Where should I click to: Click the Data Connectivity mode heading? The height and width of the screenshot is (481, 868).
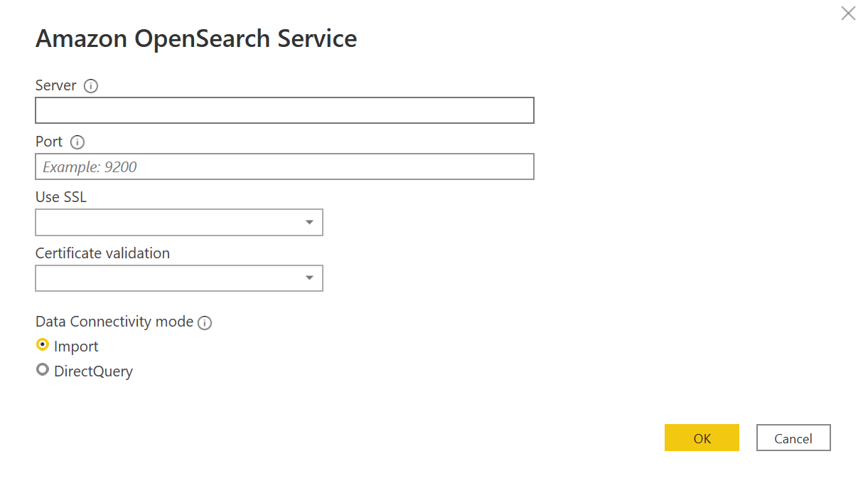click(114, 322)
